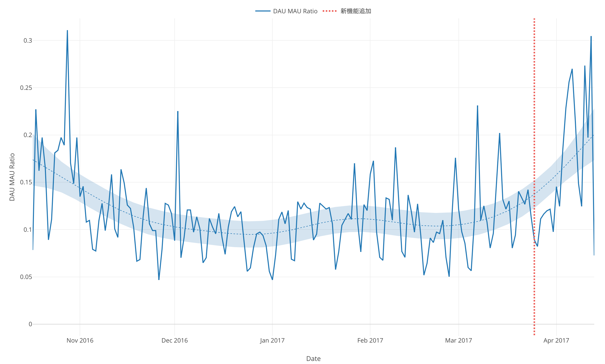The image size is (605, 364).
Task: Click the red dotted swatch in legend
Action: tap(330, 11)
